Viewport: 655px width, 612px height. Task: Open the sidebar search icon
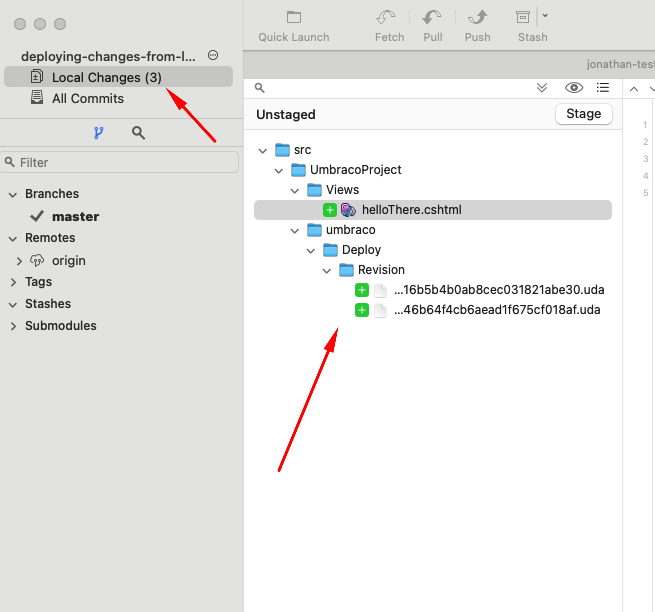tap(138, 133)
